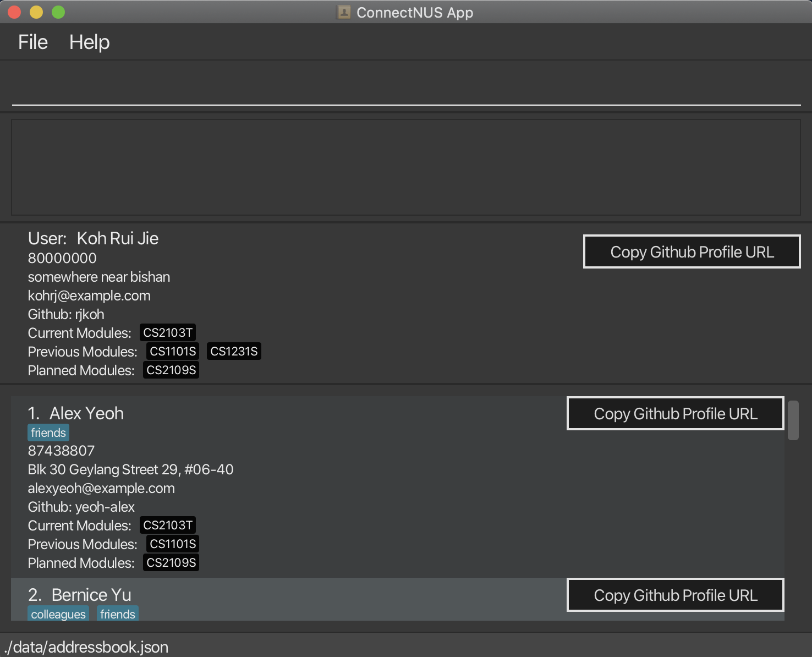This screenshot has height=657, width=812.
Task: Click the green zoom window button
Action: click(x=58, y=12)
